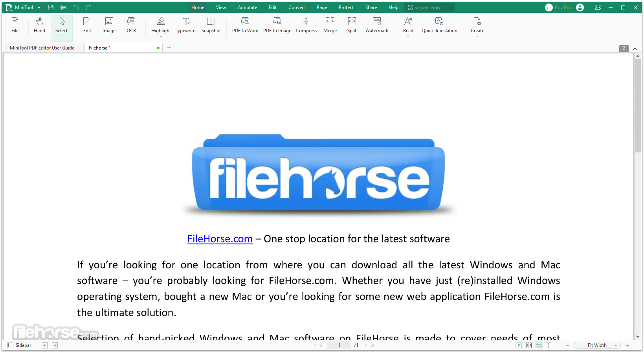
Task: Click the page number input box
Action: pyautogui.click(x=339, y=345)
